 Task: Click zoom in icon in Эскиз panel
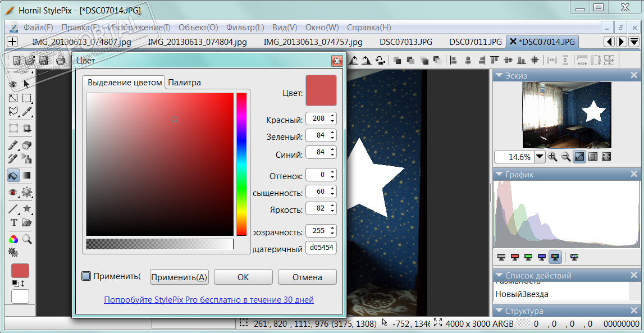[x=552, y=157]
